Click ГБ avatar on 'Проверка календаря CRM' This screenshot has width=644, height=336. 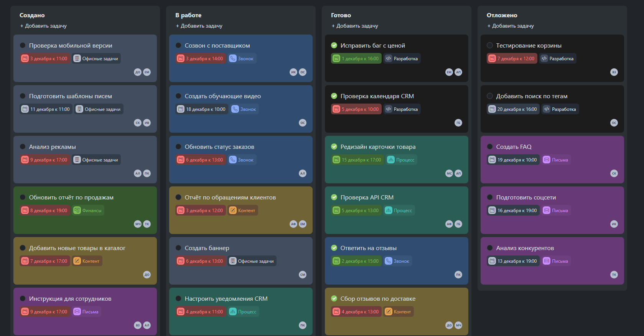click(x=458, y=123)
